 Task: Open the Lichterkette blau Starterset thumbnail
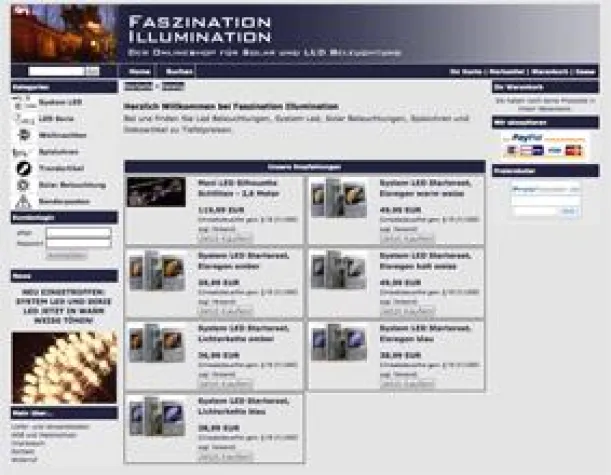click(x=157, y=416)
